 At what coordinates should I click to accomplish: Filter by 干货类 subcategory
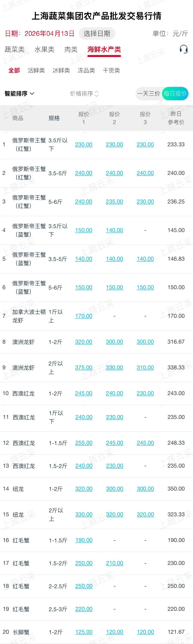[x=111, y=70]
